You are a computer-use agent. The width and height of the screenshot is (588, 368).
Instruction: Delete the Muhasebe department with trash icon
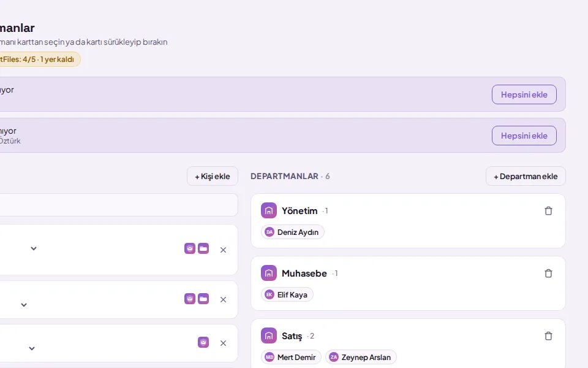[548, 274]
